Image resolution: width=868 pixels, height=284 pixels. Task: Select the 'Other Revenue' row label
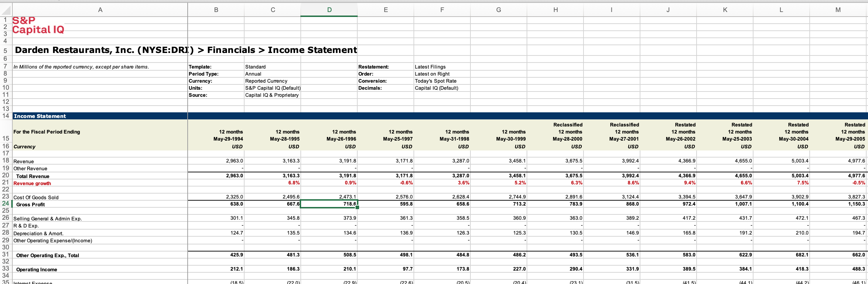pyautogui.click(x=30, y=168)
